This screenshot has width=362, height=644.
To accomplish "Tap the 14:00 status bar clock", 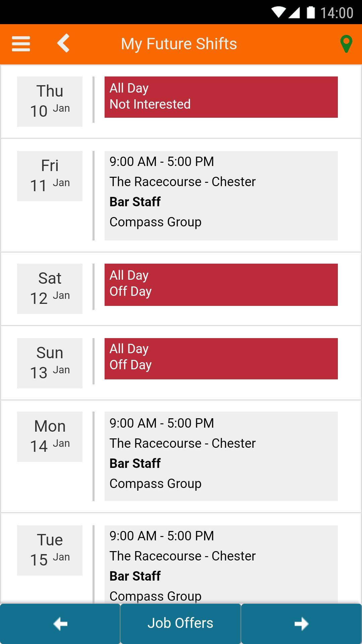I will (x=337, y=13).
